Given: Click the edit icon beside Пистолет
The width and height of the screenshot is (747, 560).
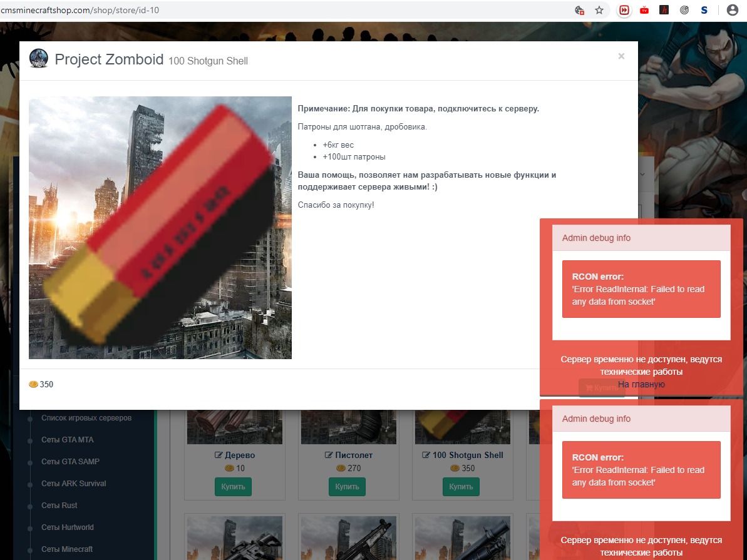Looking at the screenshot, I should [x=329, y=456].
